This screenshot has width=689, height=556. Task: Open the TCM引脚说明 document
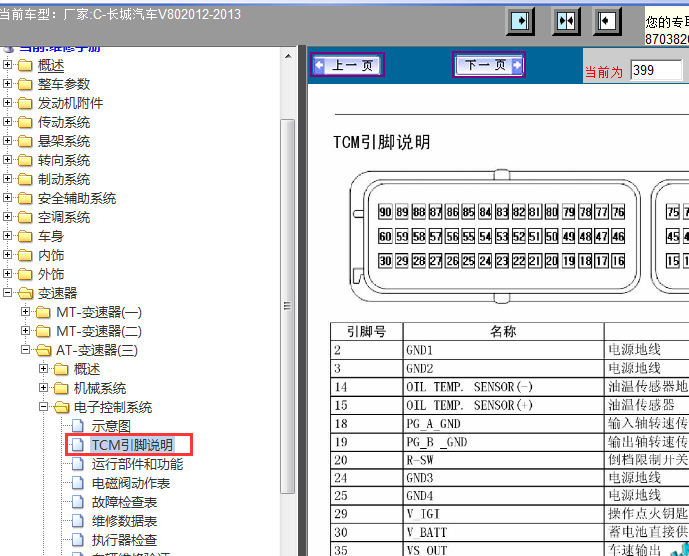[x=132, y=445]
